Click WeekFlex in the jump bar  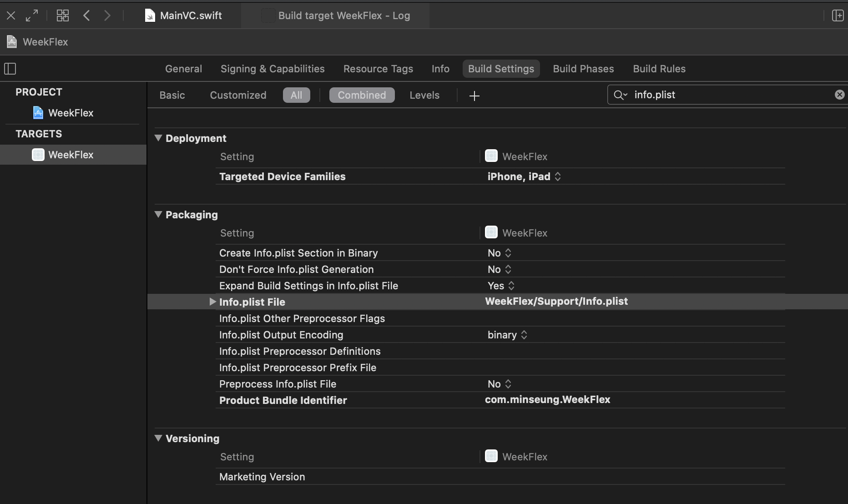[45, 42]
